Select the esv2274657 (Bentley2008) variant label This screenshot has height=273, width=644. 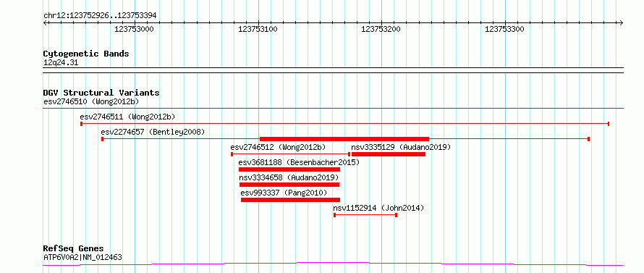click(153, 132)
